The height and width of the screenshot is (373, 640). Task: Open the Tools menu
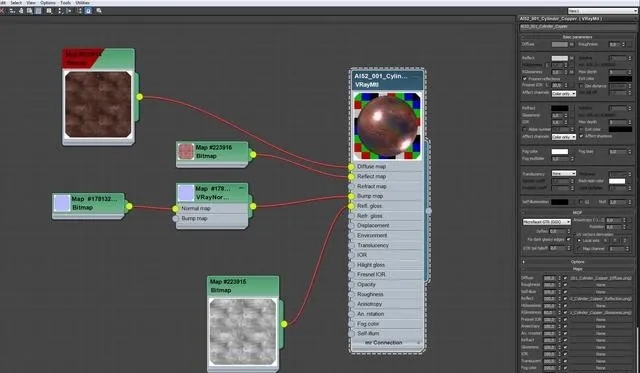65,2
